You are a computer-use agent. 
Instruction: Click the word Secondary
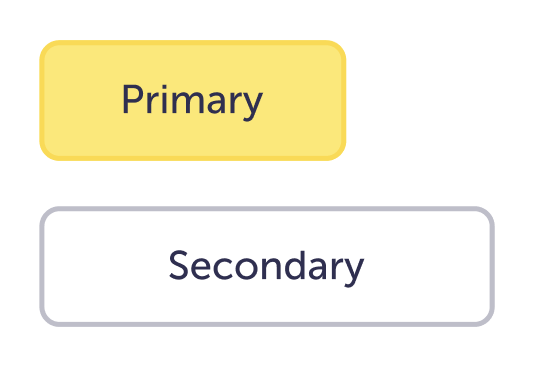tap(267, 268)
